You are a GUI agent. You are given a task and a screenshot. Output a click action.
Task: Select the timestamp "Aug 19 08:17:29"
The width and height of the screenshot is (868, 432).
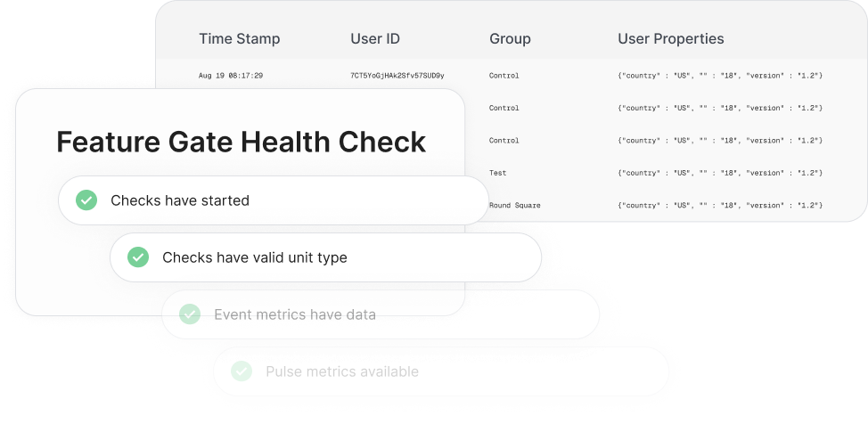point(231,76)
